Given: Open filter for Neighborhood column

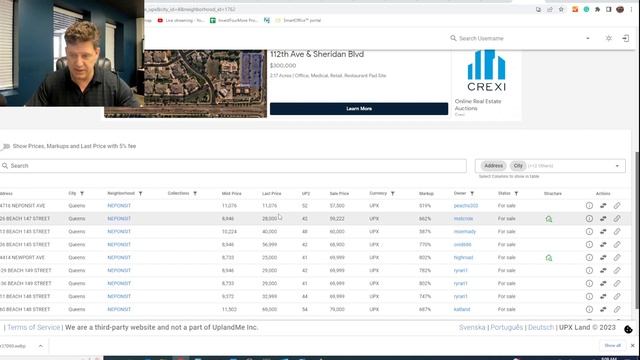Looking at the screenshot, I should coord(140,193).
